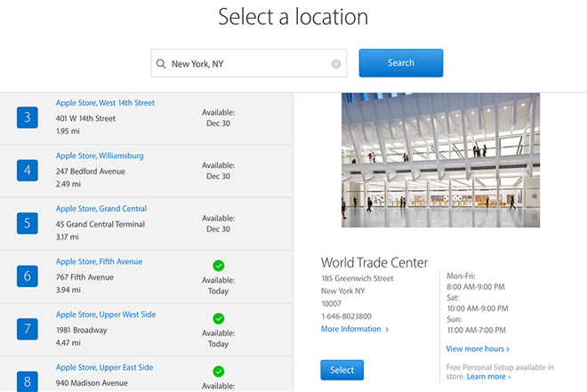Click Available Dec 30 for Grand Central
The height and width of the screenshot is (392, 587).
click(218, 224)
